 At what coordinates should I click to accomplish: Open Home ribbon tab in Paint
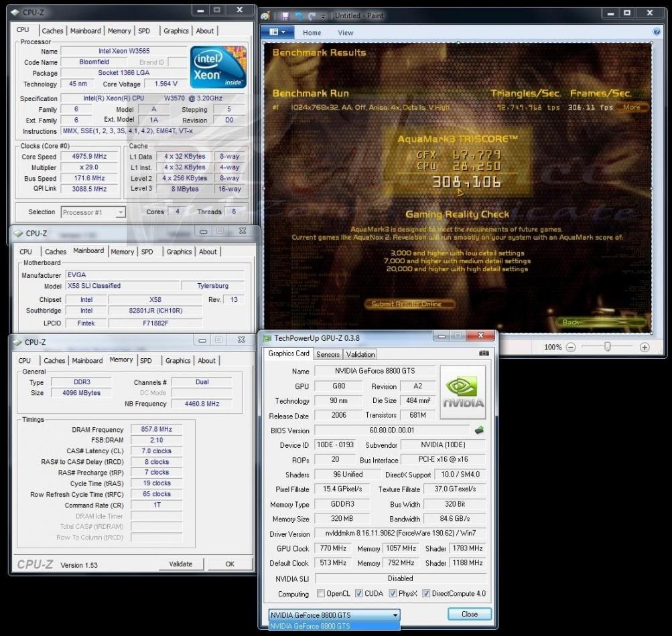tap(312, 33)
